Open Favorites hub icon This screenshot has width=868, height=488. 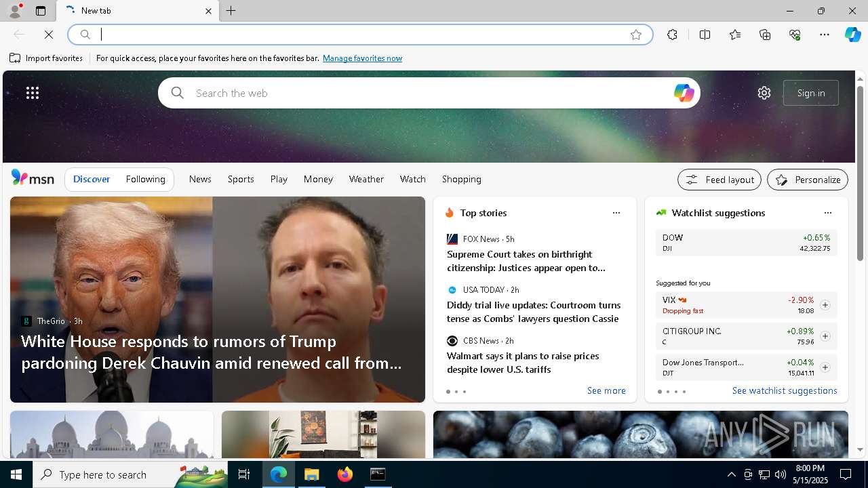pos(735,35)
